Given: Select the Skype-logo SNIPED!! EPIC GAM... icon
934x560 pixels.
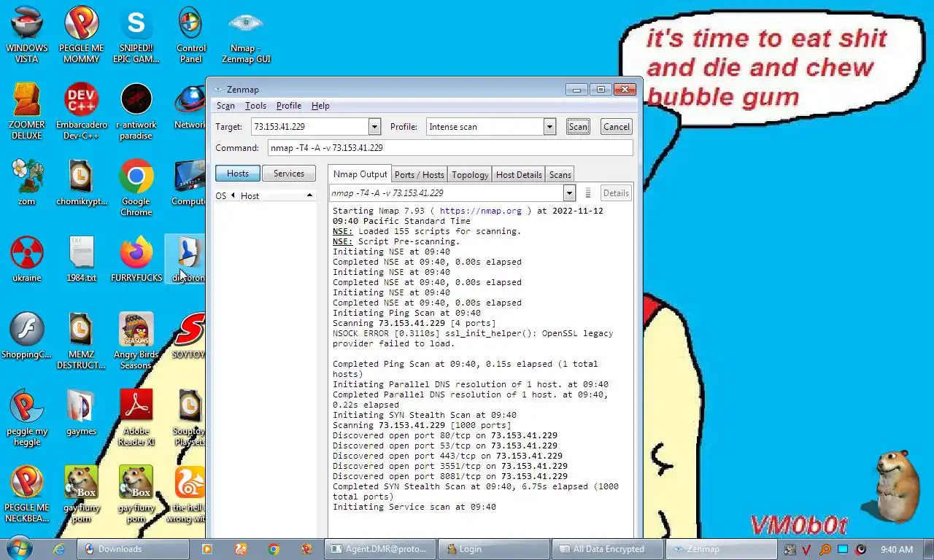Looking at the screenshot, I should coord(136,34).
